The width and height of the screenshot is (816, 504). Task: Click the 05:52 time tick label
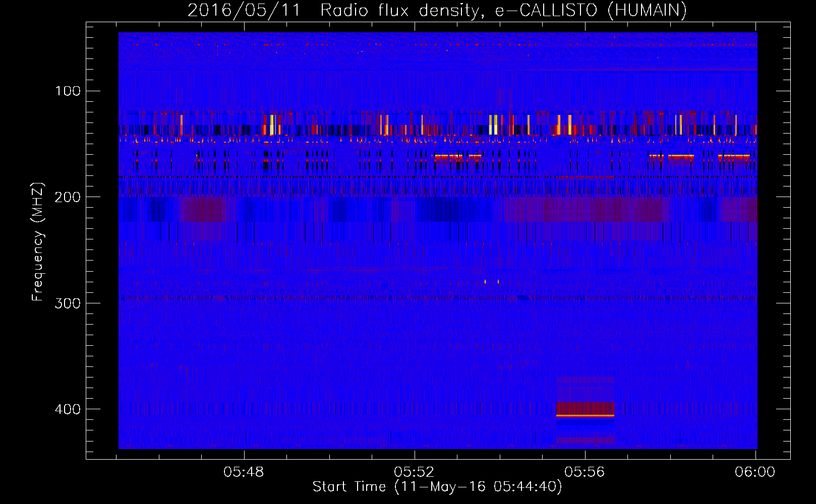pyautogui.click(x=414, y=472)
